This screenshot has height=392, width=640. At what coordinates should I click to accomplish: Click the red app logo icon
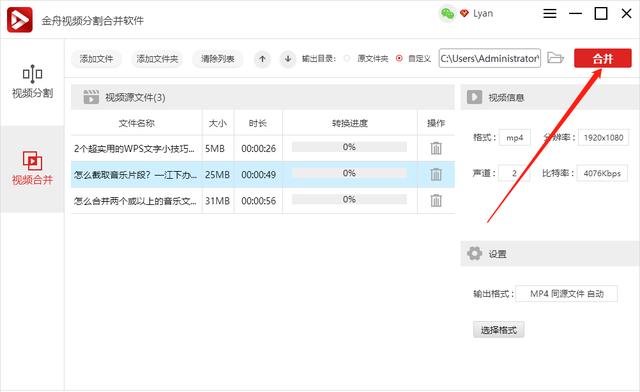click(x=20, y=20)
